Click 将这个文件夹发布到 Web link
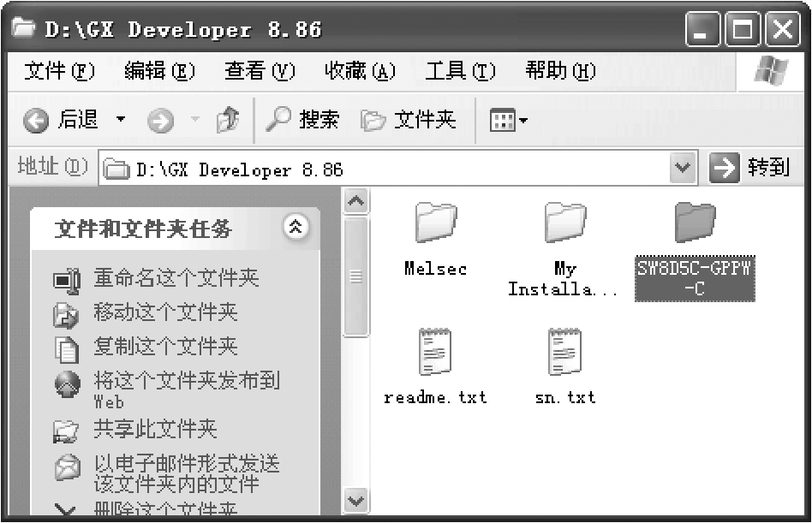This screenshot has height=523, width=812. click(187, 390)
